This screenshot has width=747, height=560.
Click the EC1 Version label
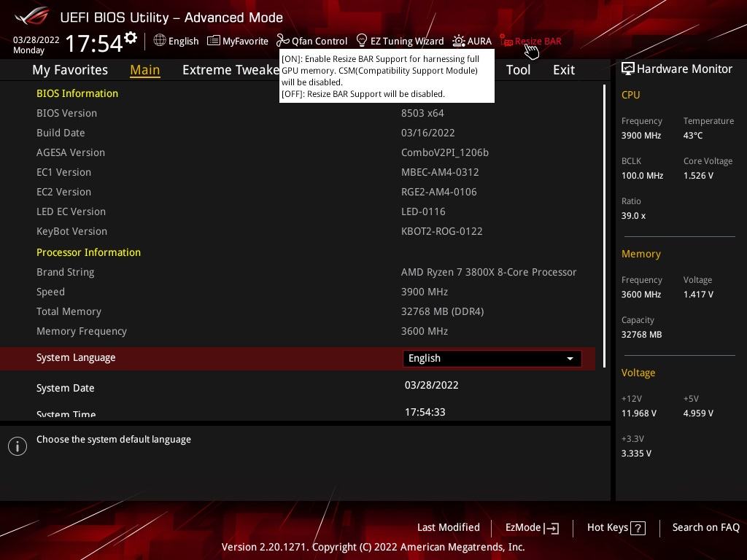click(64, 172)
